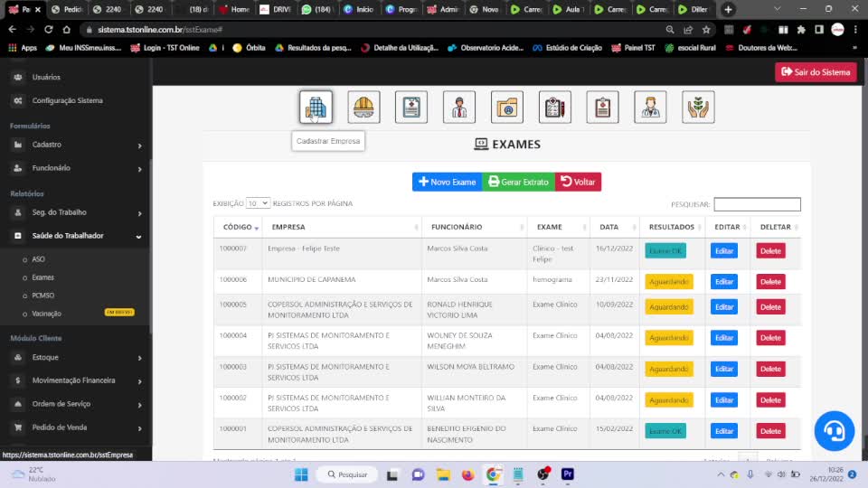Open Firefox from the taskbar
The height and width of the screenshot is (488, 868).
(x=467, y=474)
